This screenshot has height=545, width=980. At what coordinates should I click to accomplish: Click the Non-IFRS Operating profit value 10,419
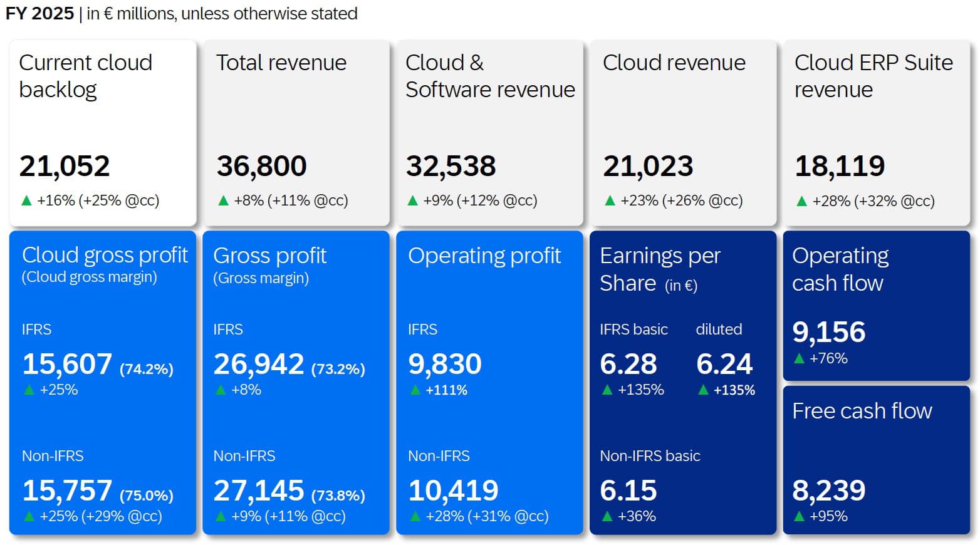[x=453, y=490]
